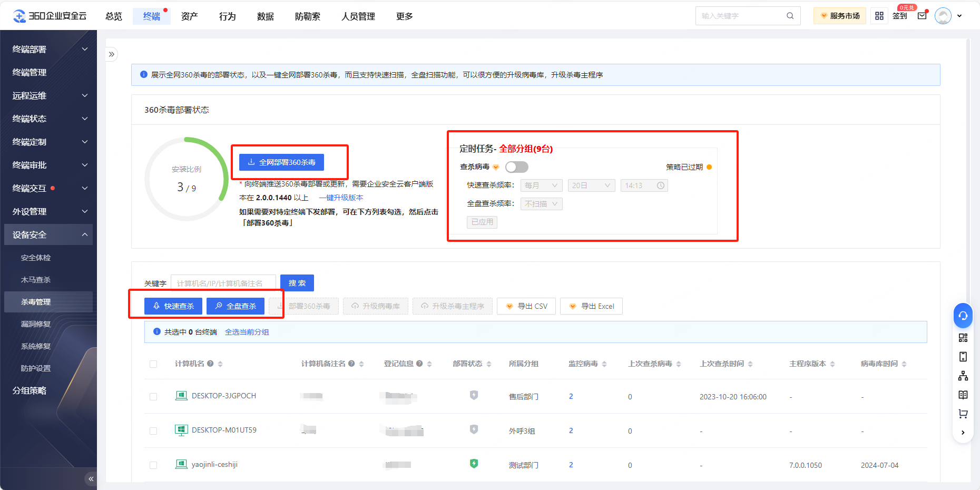Click the 全网部署360杀毒 button

[x=281, y=162]
